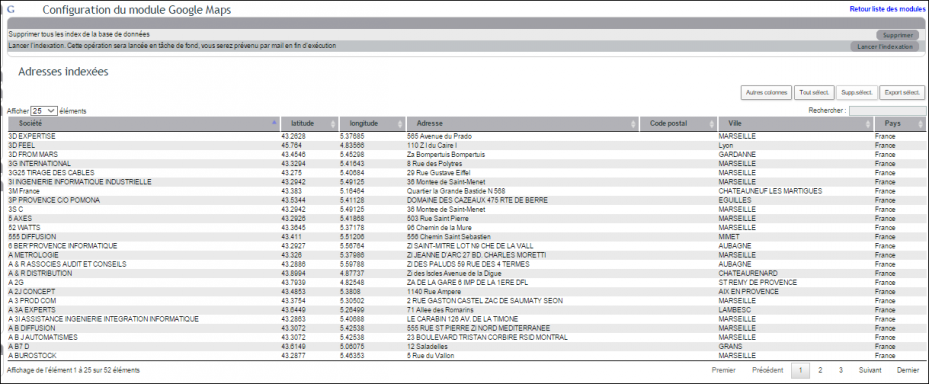Sort by latitude column arrows
The image size is (929, 384).
point(333,123)
